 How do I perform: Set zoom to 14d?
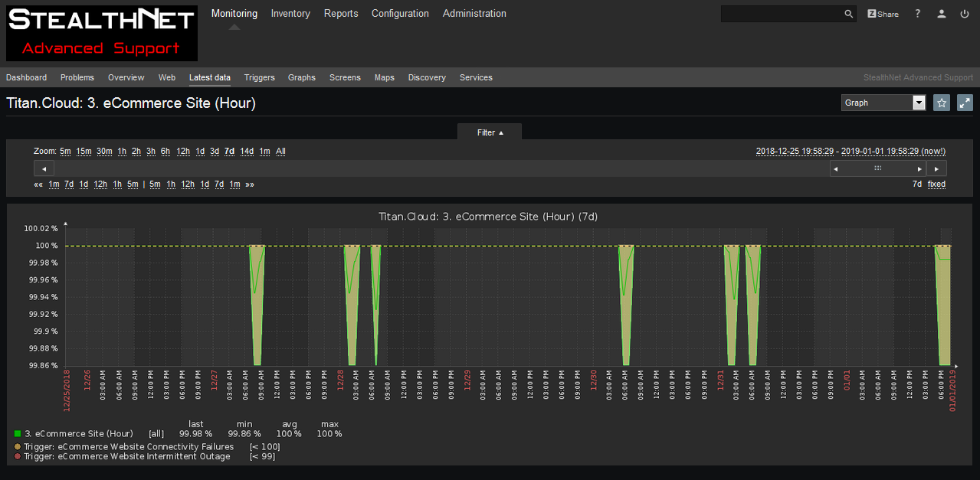[247, 152]
